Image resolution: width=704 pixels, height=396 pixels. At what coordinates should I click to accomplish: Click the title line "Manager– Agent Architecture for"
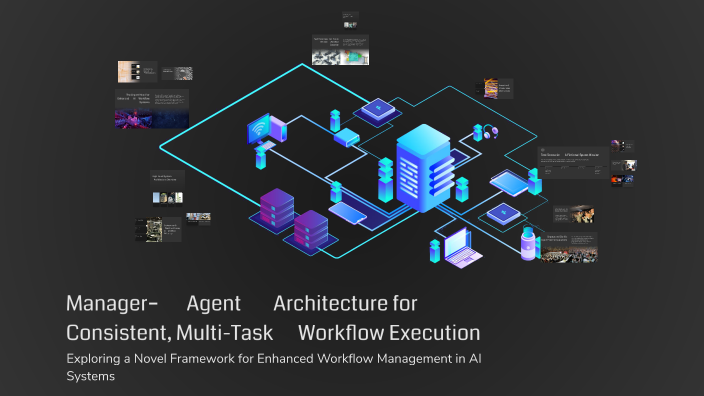242,304
